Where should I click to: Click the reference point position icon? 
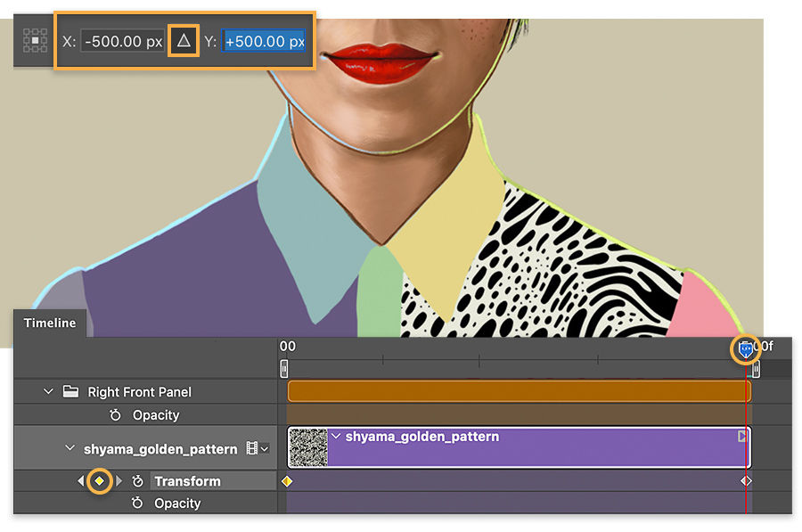click(x=33, y=40)
